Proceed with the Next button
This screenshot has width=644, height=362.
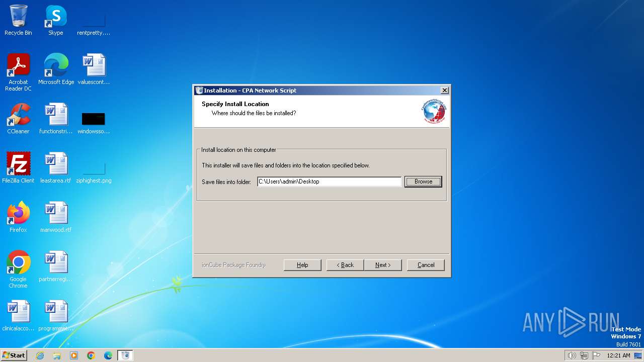click(x=383, y=265)
